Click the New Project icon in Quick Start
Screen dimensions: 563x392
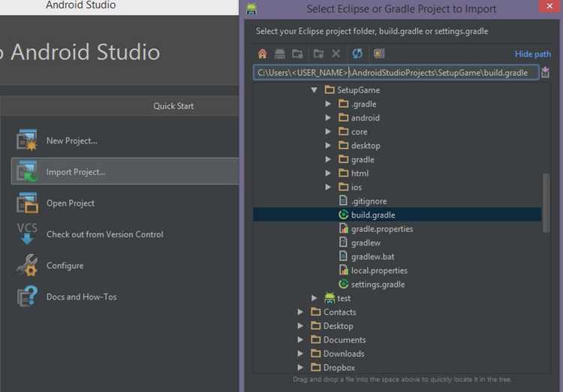pos(26,140)
